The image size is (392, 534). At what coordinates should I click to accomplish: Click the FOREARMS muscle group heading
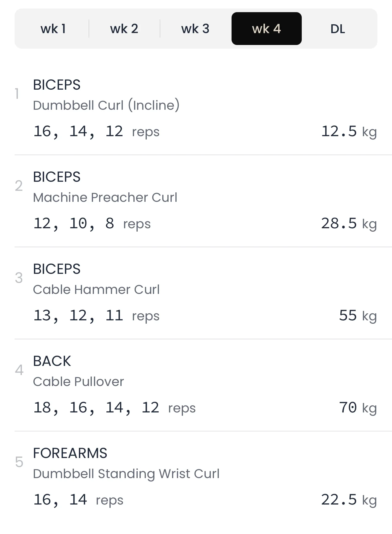[70, 453]
